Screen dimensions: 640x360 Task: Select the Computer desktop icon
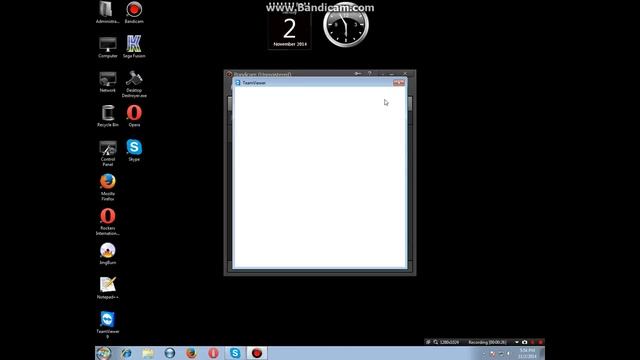coord(108,47)
